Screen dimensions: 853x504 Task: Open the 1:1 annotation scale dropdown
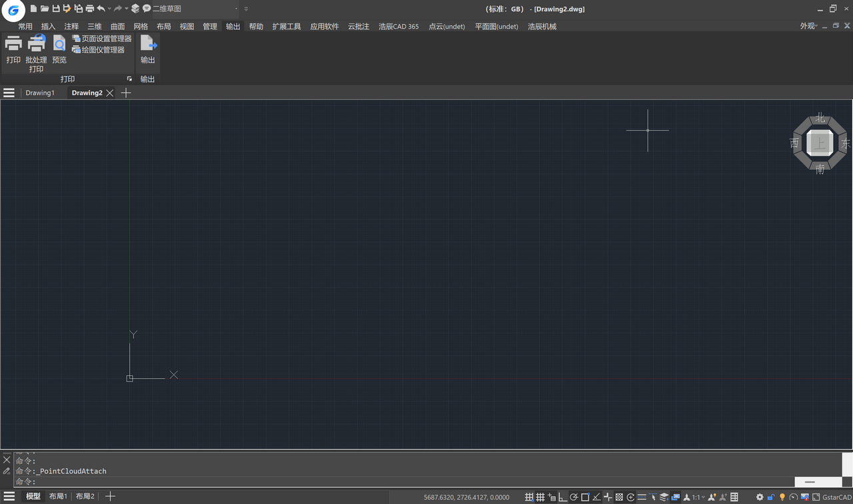pos(698,497)
